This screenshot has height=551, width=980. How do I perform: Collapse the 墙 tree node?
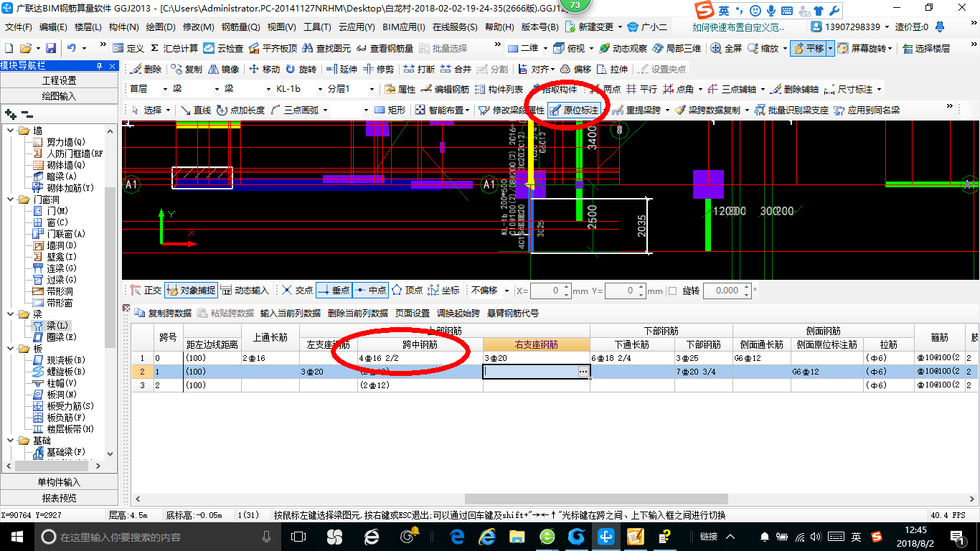[x=10, y=131]
